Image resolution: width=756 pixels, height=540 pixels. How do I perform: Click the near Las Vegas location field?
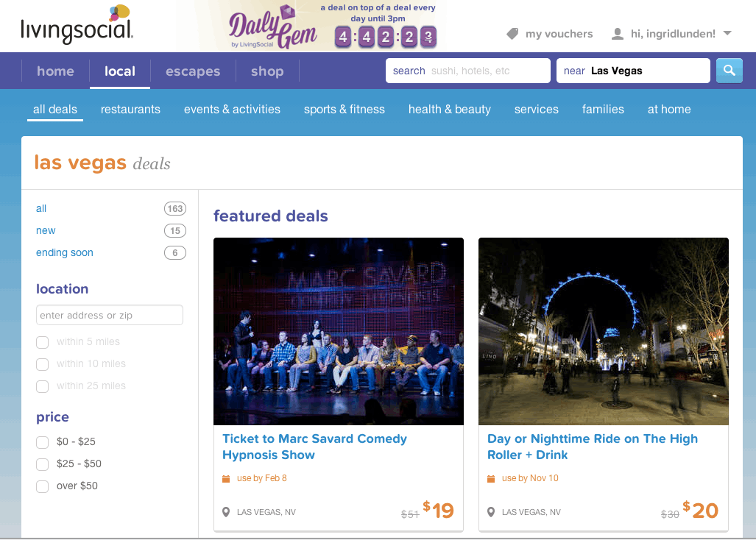point(633,71)
